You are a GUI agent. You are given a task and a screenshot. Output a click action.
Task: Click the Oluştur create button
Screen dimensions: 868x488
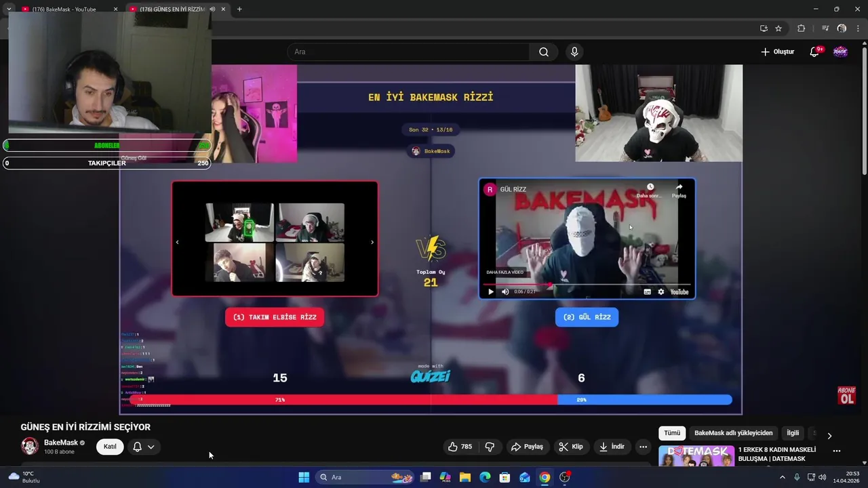tap(777, 52)
